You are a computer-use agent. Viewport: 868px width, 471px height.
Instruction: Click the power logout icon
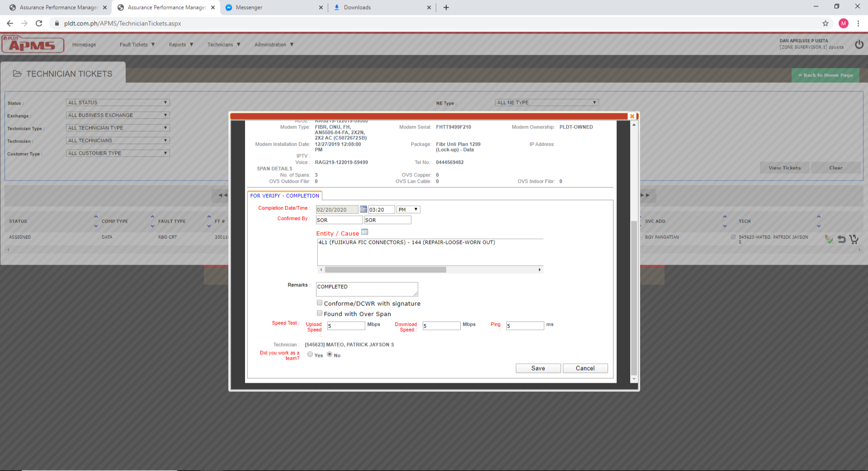click(859, 44)
